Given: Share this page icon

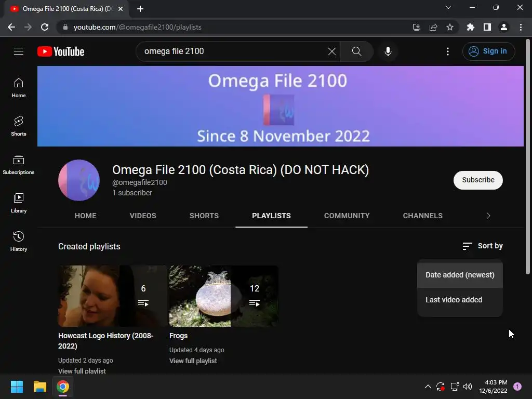Looking at the screenshot, I should 433,27.
